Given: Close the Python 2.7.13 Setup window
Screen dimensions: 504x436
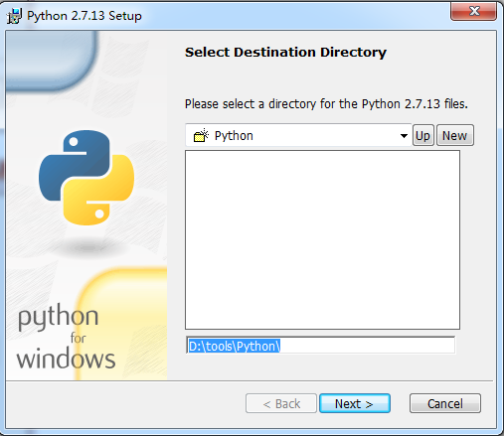Looking at the screenshot, I should coord(473,12).
